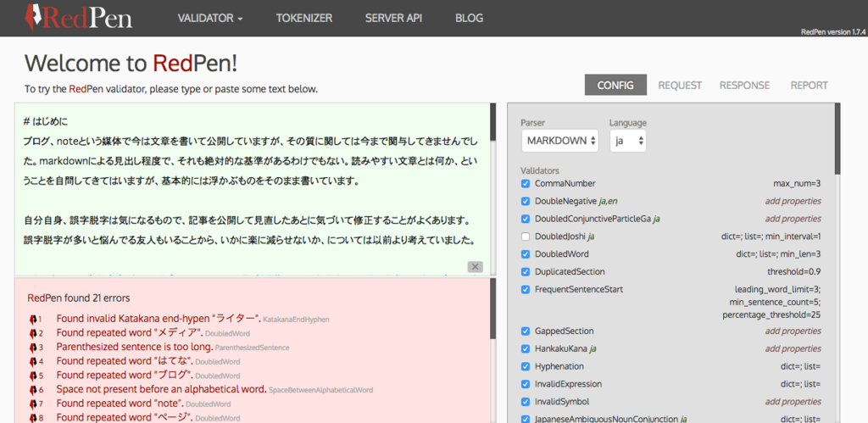Click the text editor vertical scrollbar

(493, 122)
